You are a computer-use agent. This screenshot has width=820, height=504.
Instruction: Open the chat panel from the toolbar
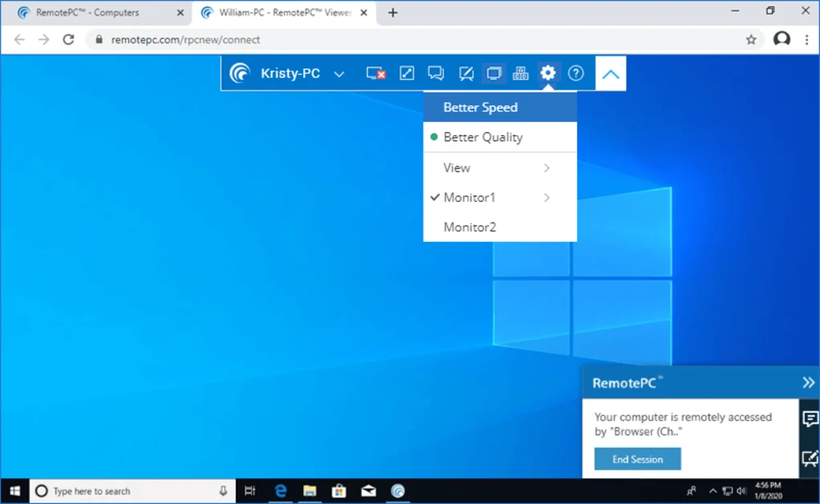pyautogui.click(x=436, y=73)
